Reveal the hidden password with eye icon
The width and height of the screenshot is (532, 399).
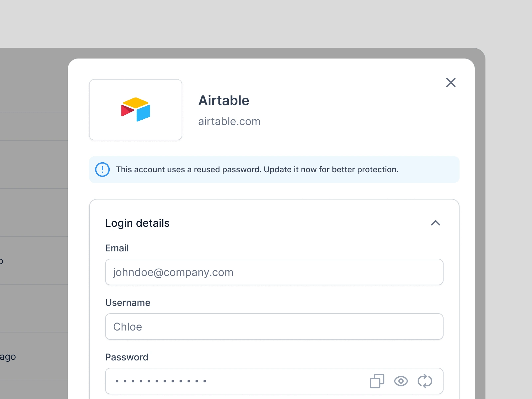point(401,381)
